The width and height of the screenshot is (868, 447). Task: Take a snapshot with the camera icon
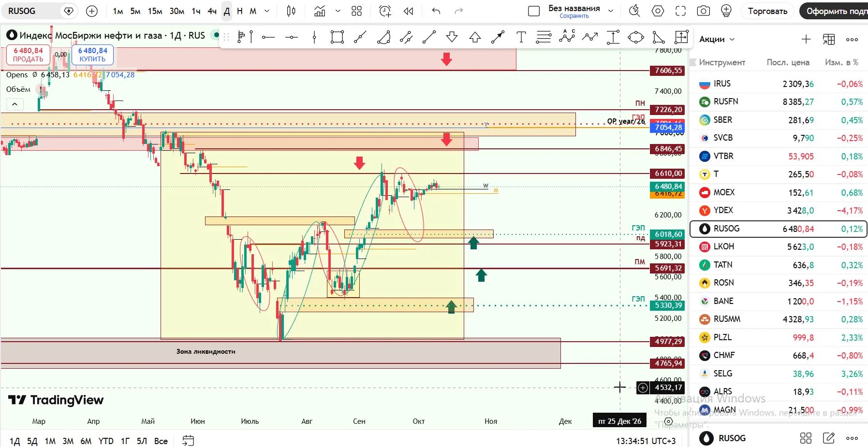[703, 11]
